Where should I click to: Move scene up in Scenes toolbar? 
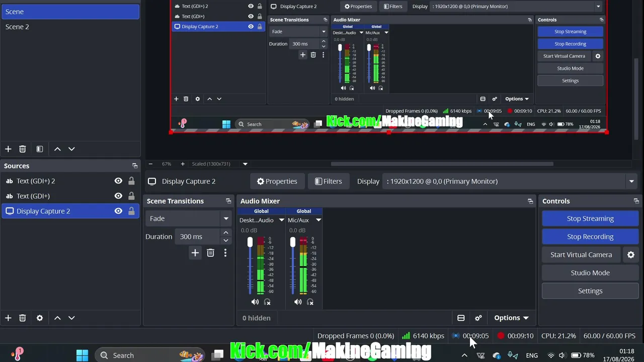pos(57,149)
